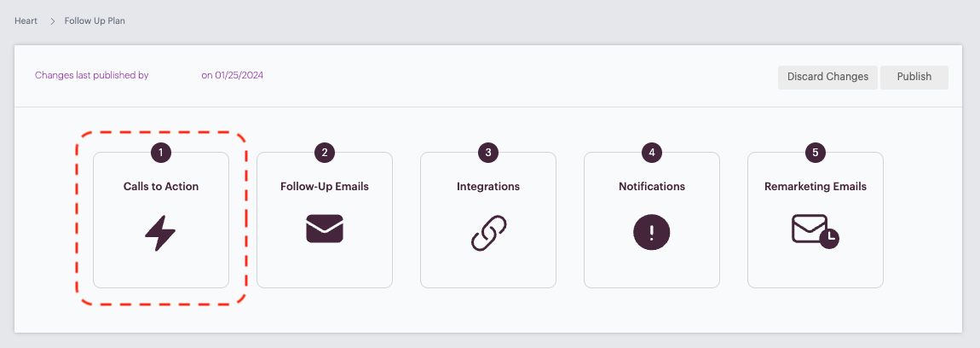Select step number 4 badge

(x=652, y=152)
